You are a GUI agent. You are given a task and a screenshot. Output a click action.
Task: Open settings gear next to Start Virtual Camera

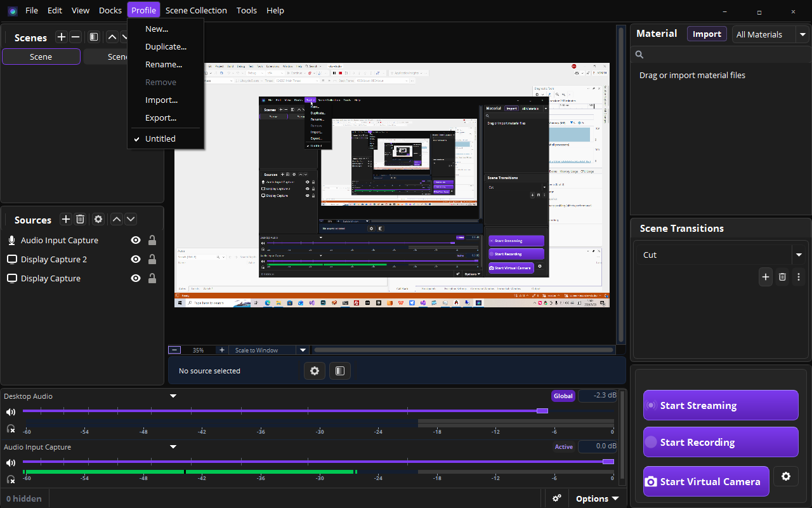786,476
